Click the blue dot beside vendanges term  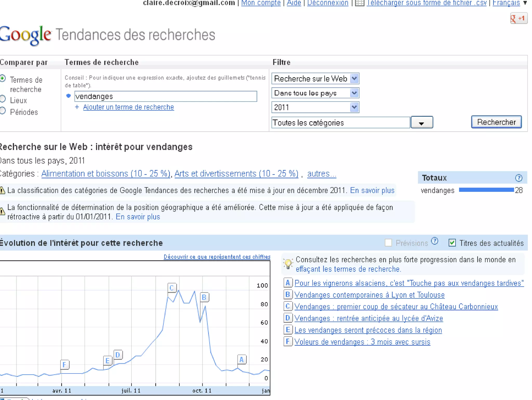[x=69, y=96]
